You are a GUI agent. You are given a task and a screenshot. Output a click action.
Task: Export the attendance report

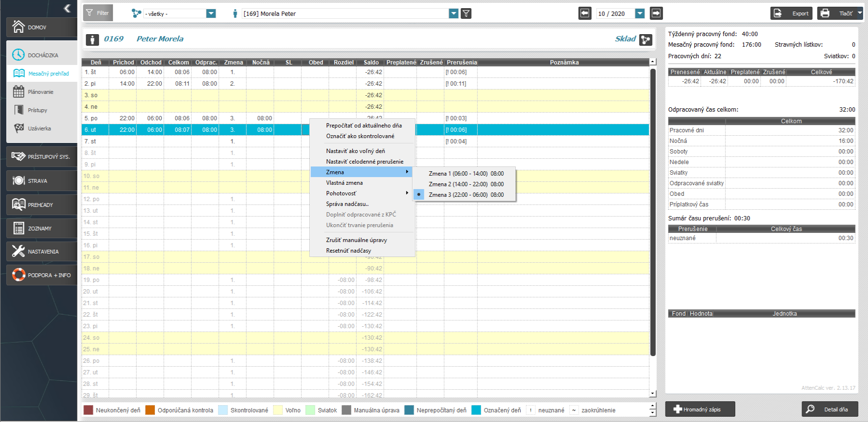coord(791,13)
